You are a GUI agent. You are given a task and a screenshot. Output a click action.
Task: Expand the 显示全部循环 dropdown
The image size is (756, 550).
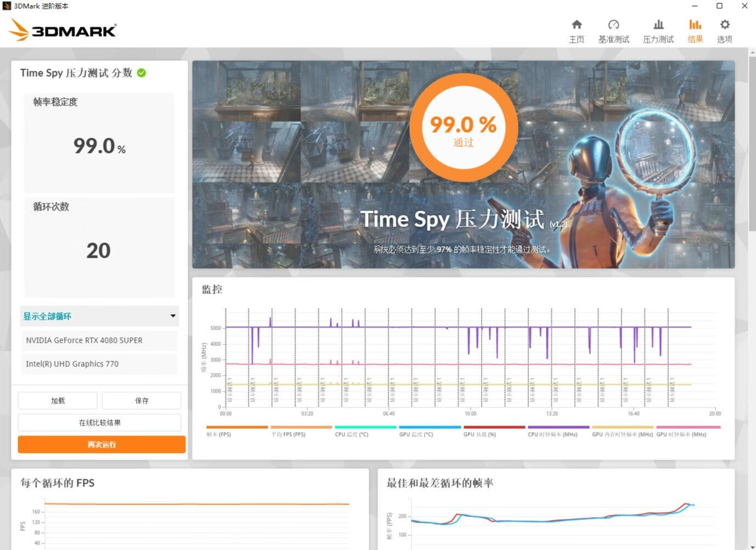tap(99, 316)
